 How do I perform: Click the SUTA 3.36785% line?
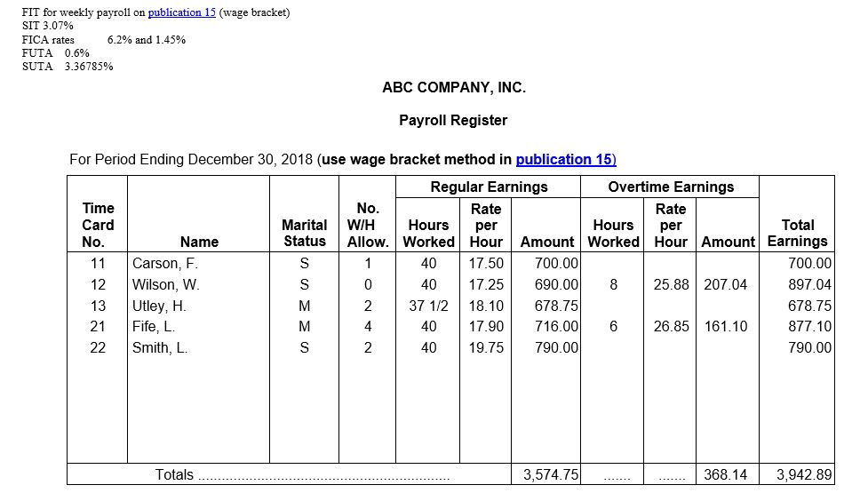pos(68,67)
